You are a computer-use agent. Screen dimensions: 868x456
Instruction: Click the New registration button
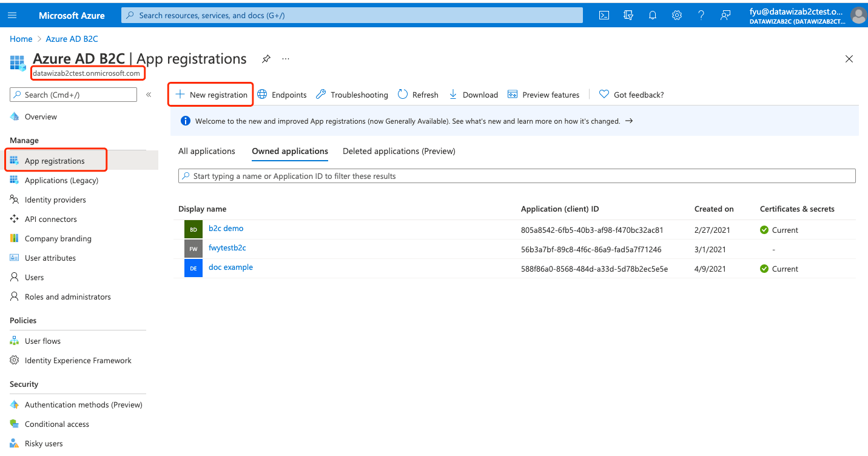coord(211,95)
